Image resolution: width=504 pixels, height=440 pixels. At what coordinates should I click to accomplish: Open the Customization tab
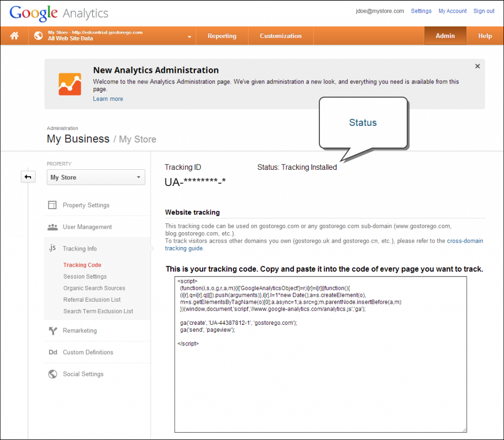point(281,35)
